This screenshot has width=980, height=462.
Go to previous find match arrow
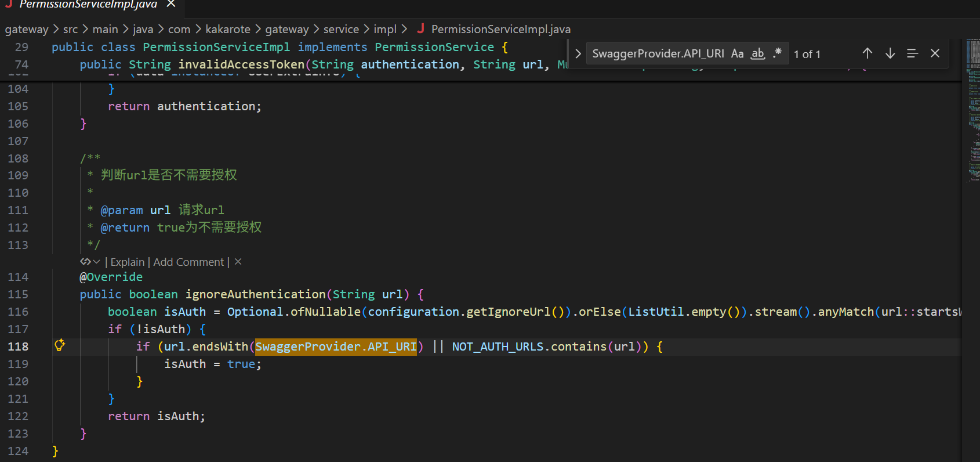tap(867, 53)
